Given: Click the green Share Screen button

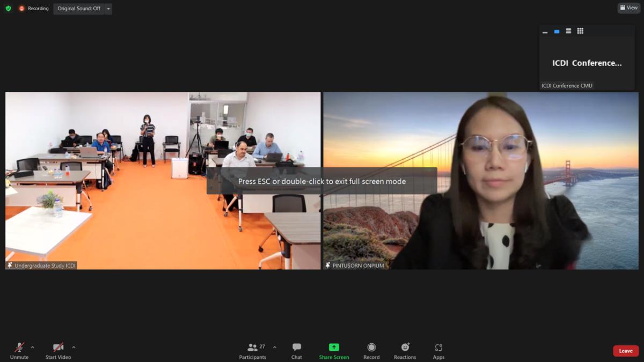Looking at the screenshot, I should [334, 351].
